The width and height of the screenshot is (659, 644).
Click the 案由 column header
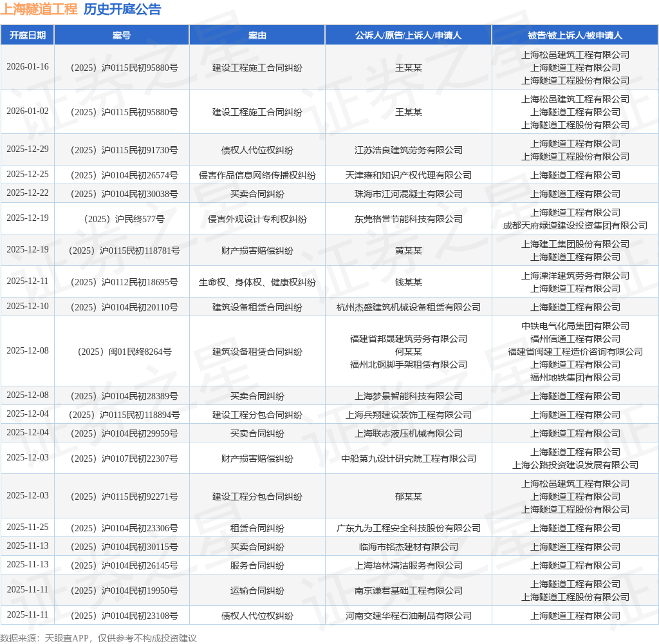(x=257, y=35)
